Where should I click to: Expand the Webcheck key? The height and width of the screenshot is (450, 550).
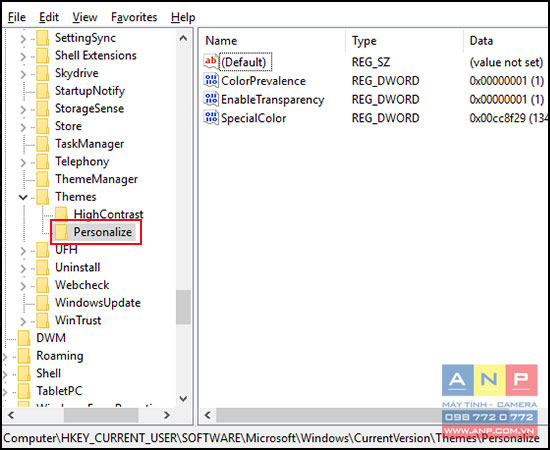(23, 286)
